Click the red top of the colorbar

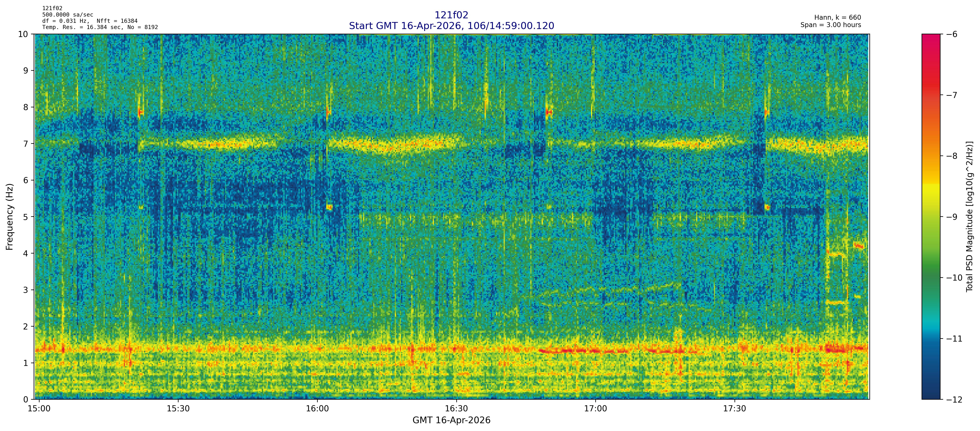point(931,42)
